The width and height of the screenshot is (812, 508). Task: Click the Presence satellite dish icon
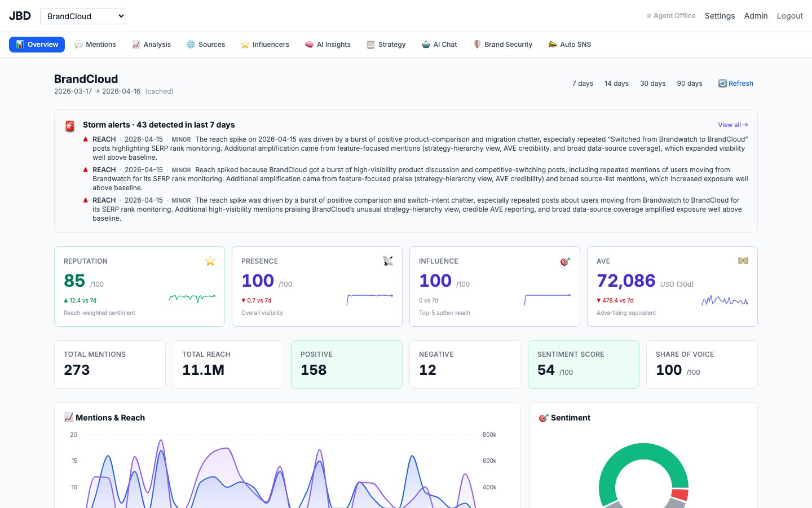pyautogui.click(x=388, y=261)
